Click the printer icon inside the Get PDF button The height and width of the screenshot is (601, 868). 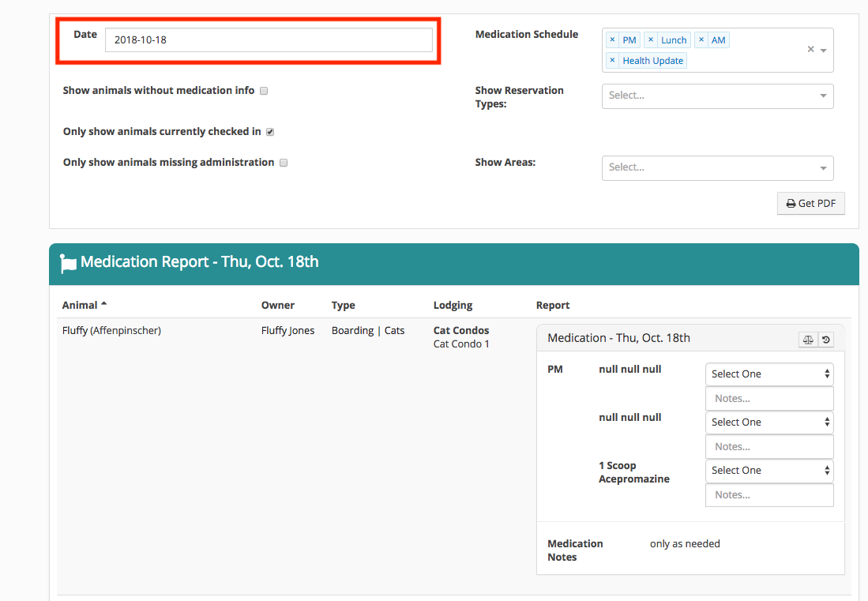[792, 203]
